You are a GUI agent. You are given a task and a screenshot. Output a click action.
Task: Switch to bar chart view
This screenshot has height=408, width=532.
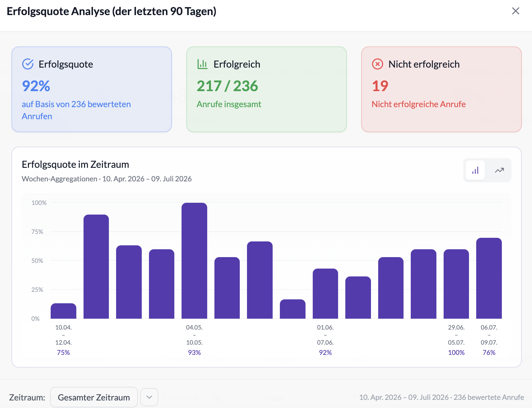475,171
